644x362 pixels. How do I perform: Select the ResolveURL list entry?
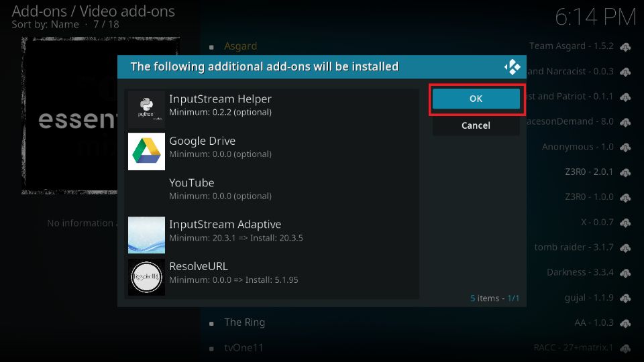272,277
